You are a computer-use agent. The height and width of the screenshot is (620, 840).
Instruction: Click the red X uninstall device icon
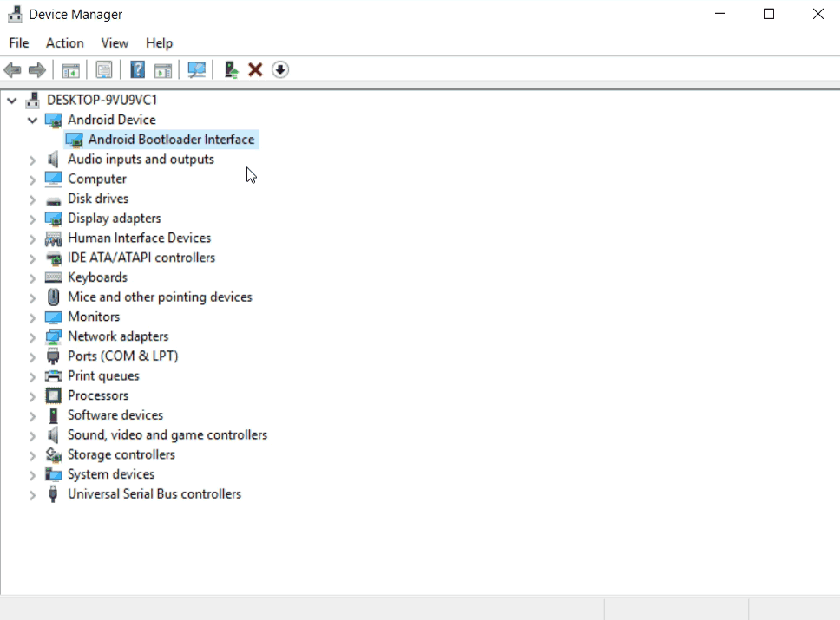[x=255, y=69]
